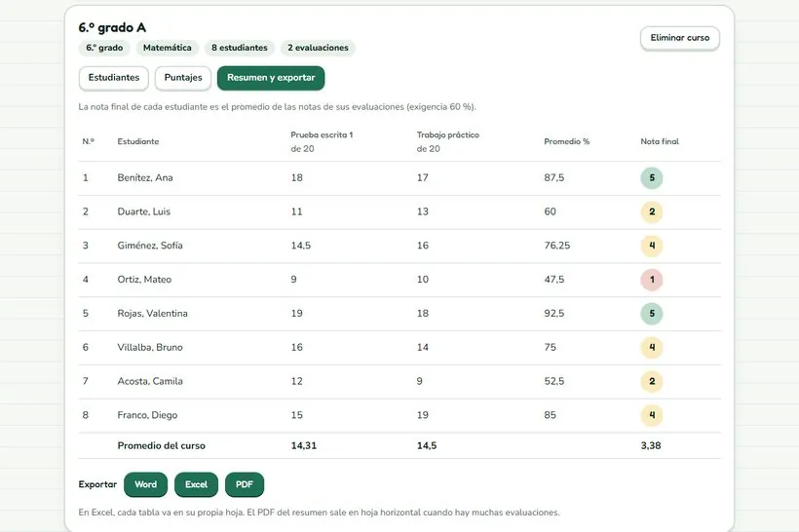
Task: Export the summary as PDF
Action: tap(245, 484)
